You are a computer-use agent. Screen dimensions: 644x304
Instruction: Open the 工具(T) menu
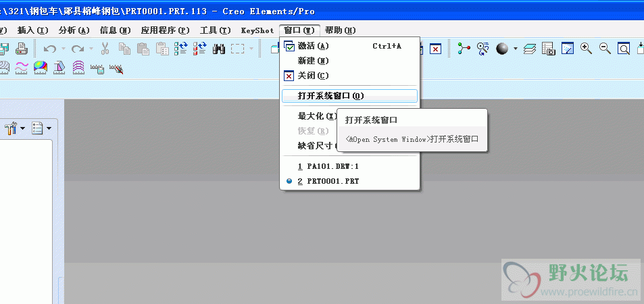[215, 30]
